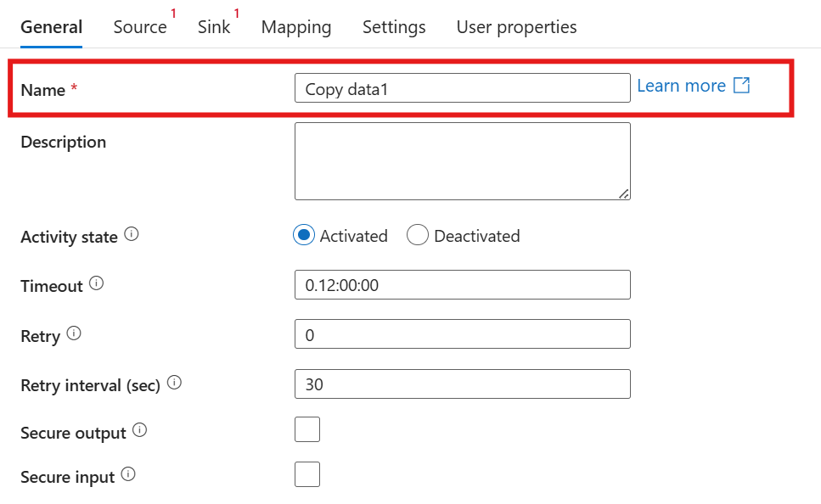Click the Name field with Copy data1
The height and width of the screenshot is (504, 821).
462,88
